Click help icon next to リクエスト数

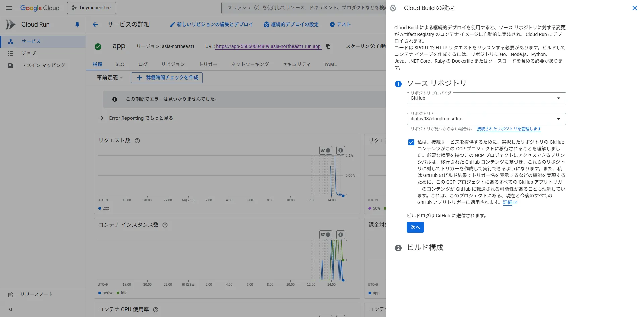[137, 141]
